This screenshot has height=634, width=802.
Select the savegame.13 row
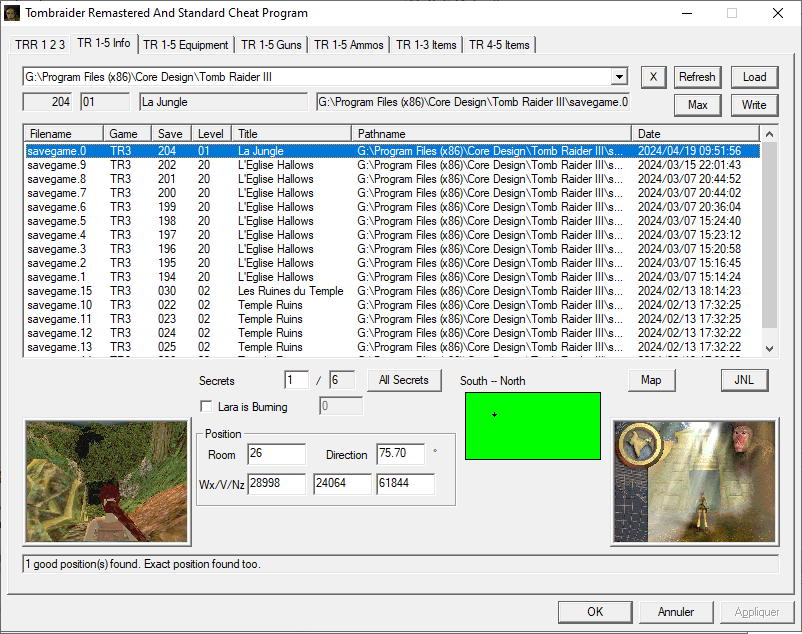tap(392, 347)
